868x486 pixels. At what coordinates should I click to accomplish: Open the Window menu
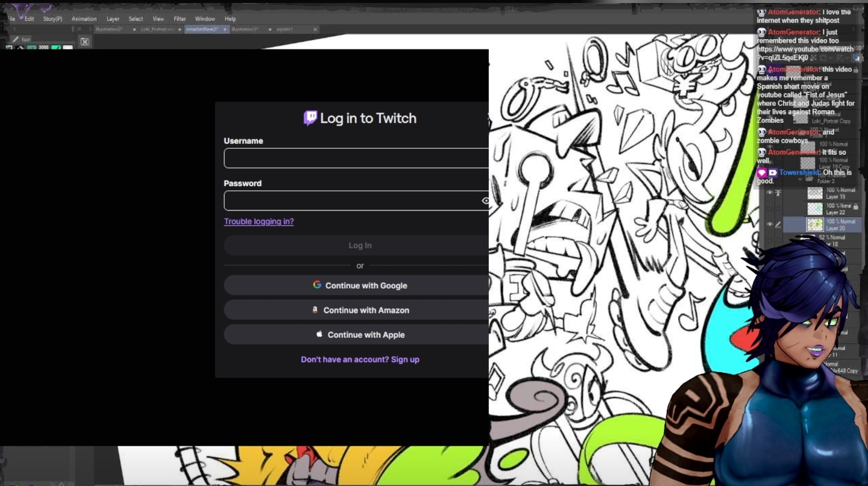tap(205, 19)
